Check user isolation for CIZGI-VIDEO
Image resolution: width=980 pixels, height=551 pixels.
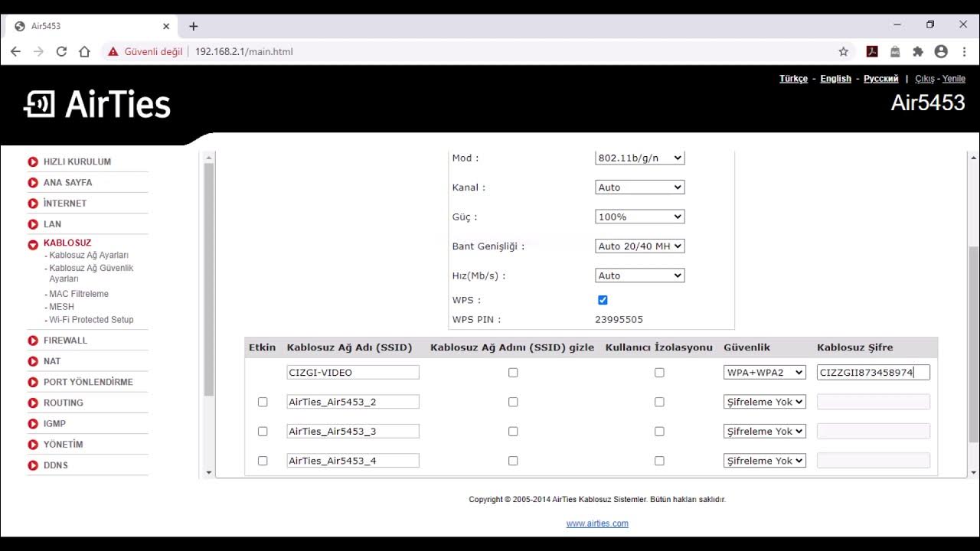click(x=659, y=373)
